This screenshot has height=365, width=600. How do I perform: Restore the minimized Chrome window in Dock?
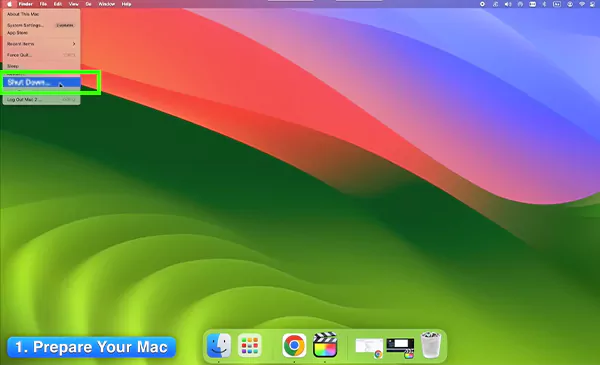point(369,347)
